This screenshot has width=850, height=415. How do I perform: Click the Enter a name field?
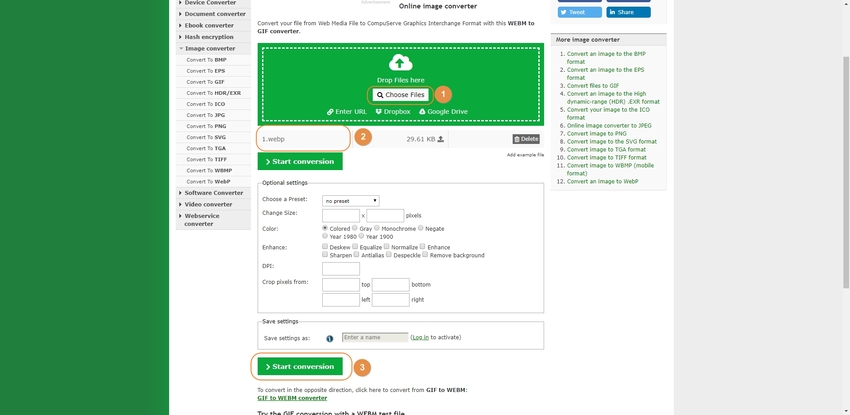[x=375, y=338]
